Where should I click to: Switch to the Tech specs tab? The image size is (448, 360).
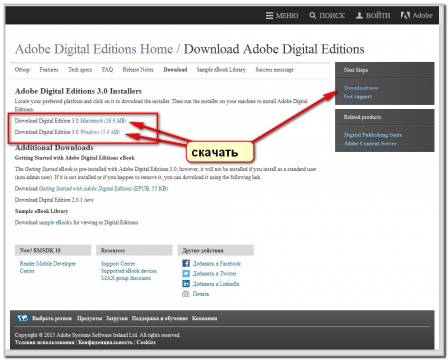(80, 70)
